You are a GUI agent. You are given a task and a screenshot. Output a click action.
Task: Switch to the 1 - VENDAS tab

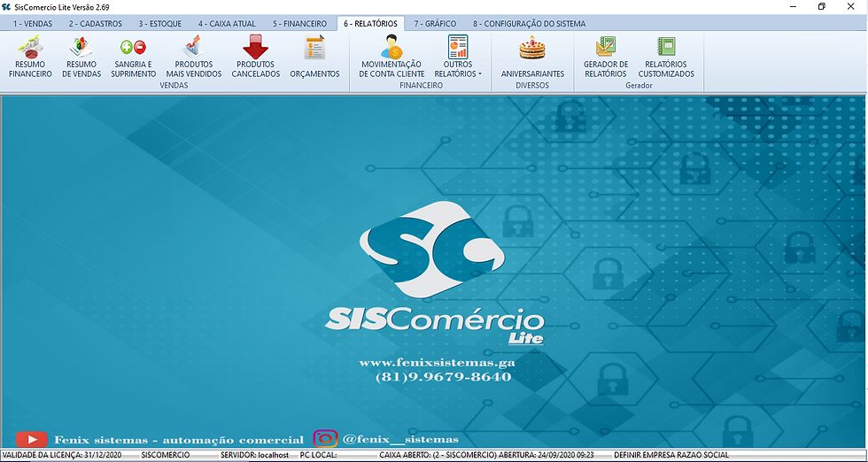pos(33,24)
